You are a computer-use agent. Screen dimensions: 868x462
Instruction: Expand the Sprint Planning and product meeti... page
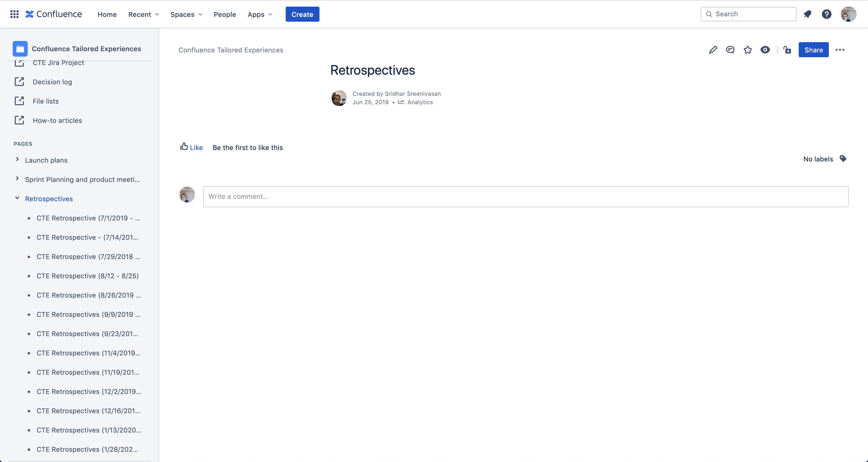[16, 179]
